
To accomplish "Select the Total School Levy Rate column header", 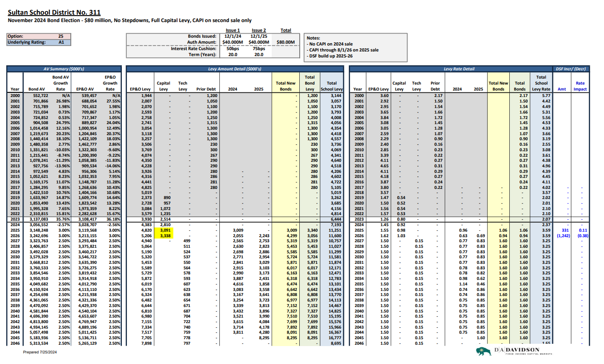I will (x=541, y=83).
